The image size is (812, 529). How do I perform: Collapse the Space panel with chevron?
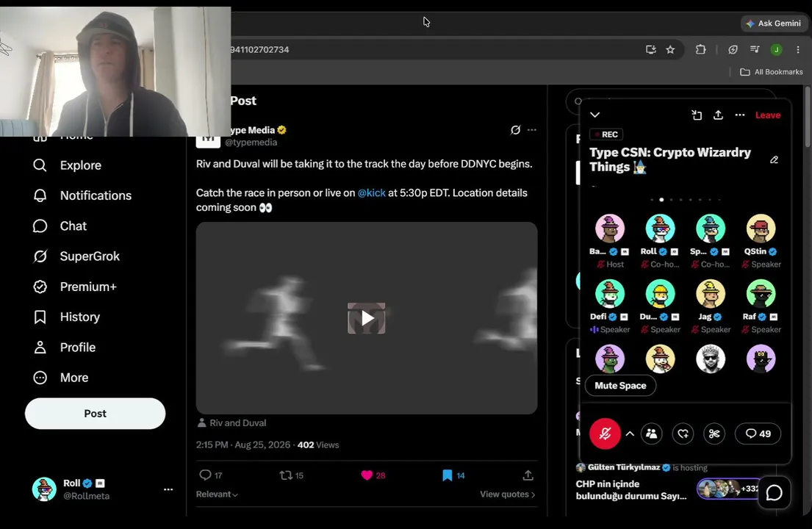(595, 115)
